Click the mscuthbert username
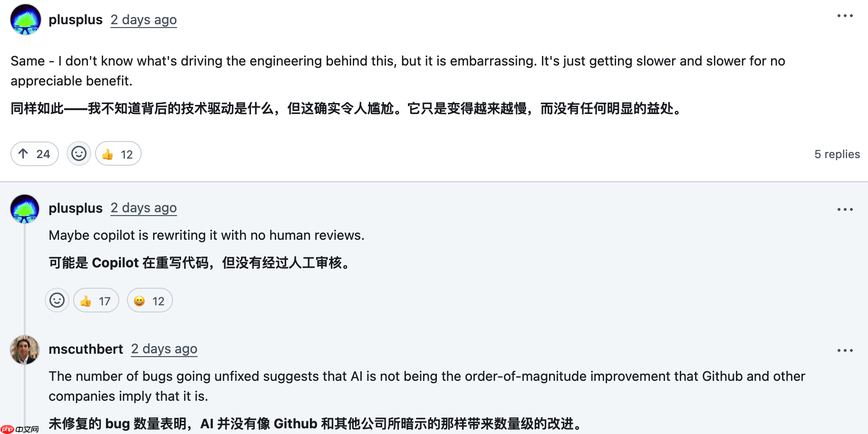 pyautogui.click(x=86, y=349)
